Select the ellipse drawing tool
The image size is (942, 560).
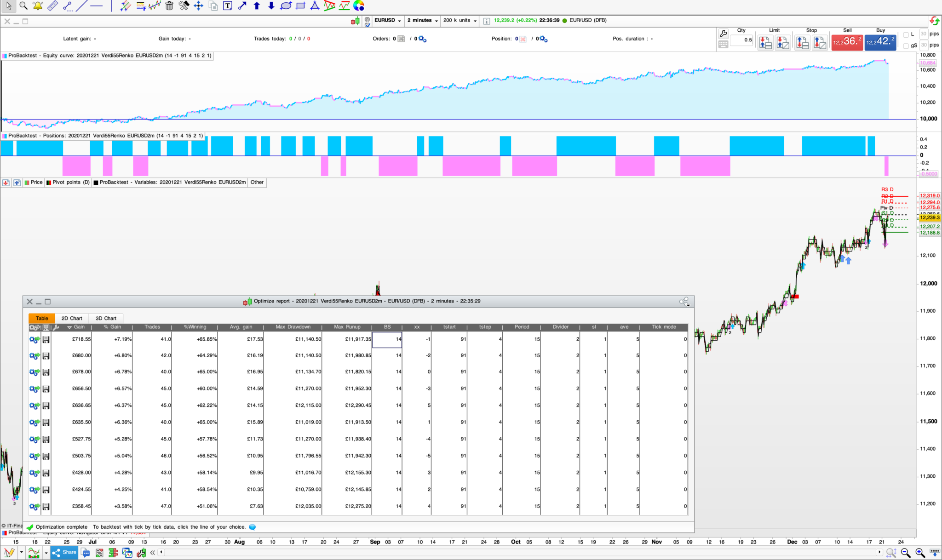click(x=286, y=6)
